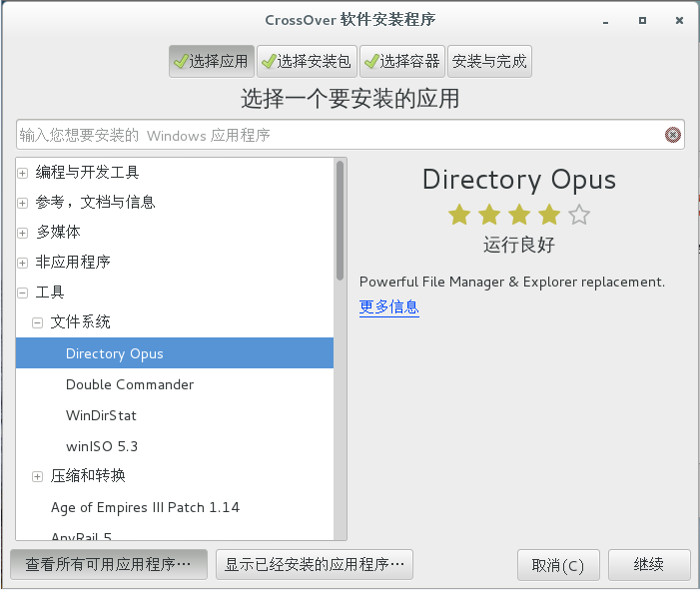700x590 pixels.
Task: Collapse the 工具 category
Action: [23, 293]
